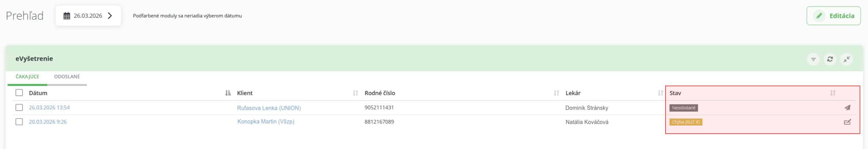Check the Rufasova Lenka row checkbox
868x149 pixels.
click(19, 108)
